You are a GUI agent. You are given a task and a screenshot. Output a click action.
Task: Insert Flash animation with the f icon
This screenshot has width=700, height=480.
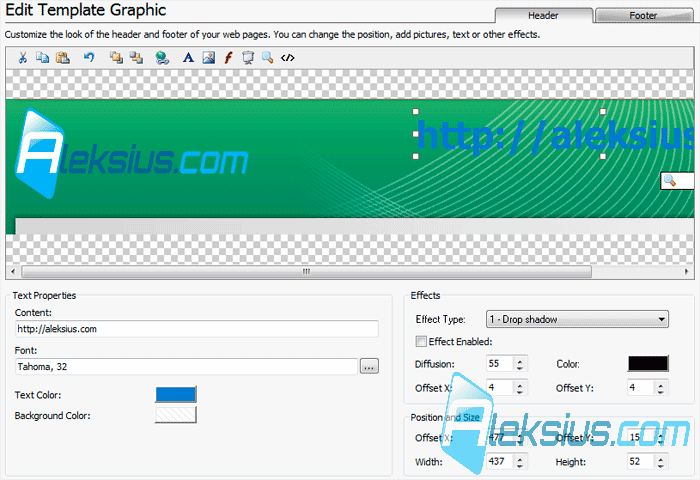pyautogui.click(x=229, y=58)
